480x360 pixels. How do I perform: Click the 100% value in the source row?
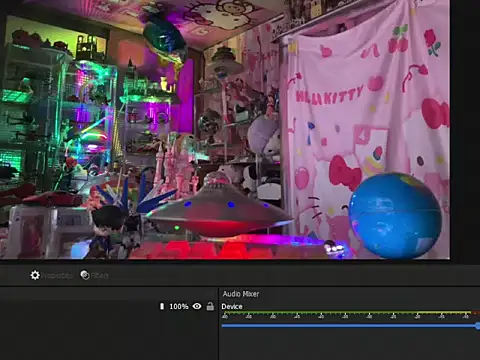179,306
